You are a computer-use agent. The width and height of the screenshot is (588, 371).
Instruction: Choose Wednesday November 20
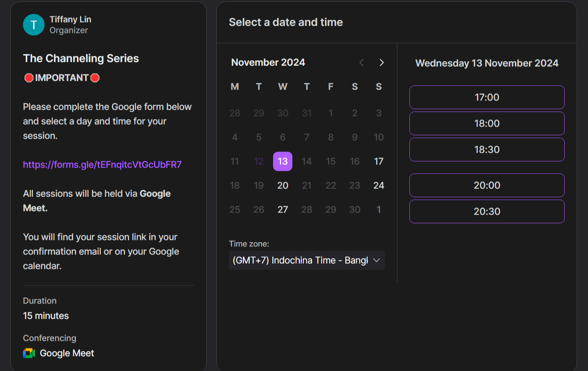click(283, 186)
